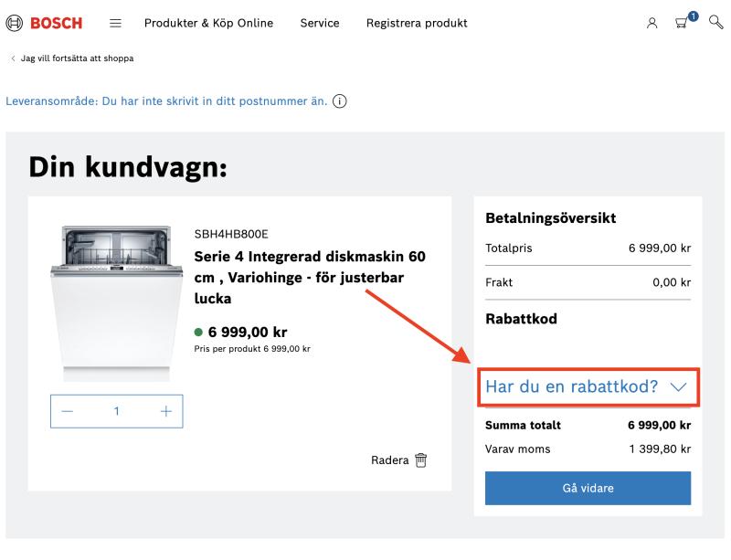Click the search magnifier icon

point(715,22)
